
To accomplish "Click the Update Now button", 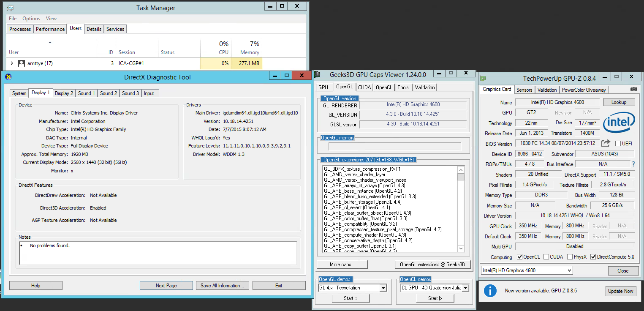I will click(x=620, y=291).
